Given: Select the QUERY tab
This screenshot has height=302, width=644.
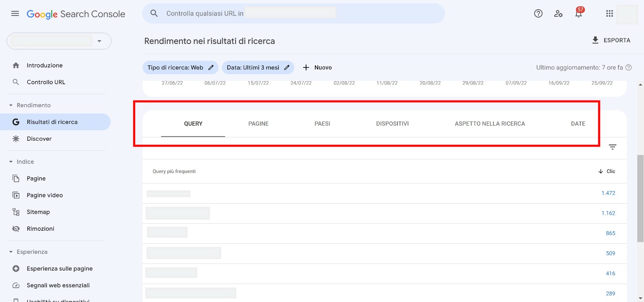Looking at the screenshot, I should [x=193, y=124].
